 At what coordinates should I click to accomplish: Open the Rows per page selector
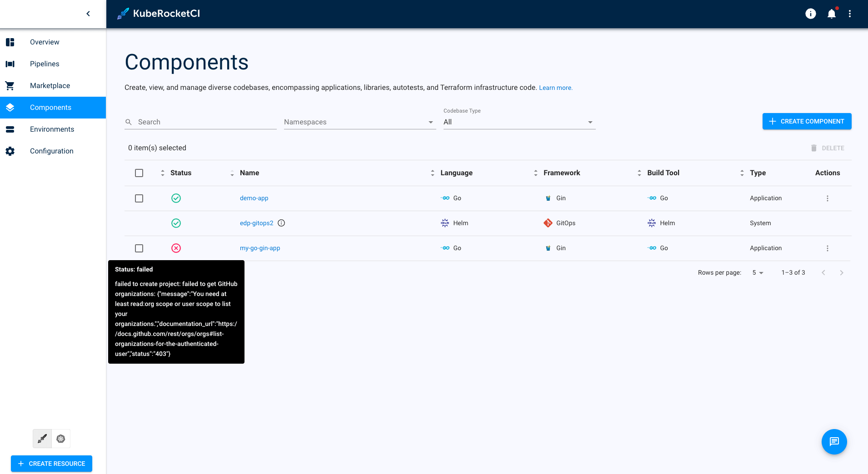[x=757, y=272]
